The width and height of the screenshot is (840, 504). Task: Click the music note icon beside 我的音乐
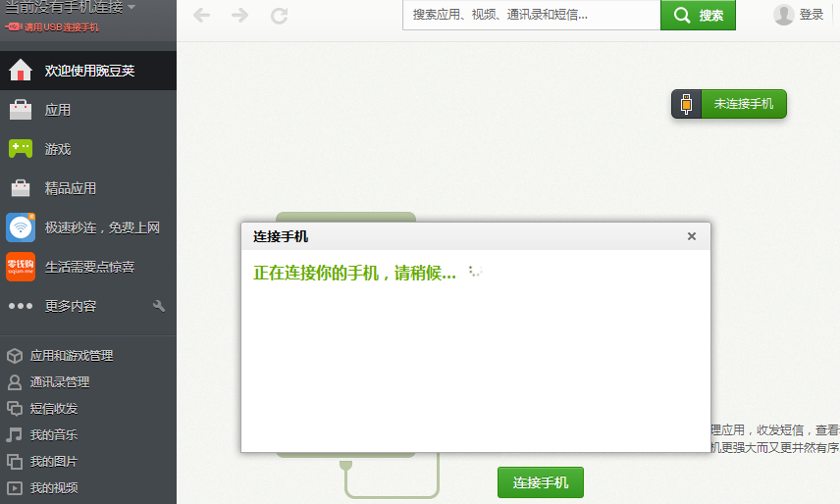tap(15, 435)
